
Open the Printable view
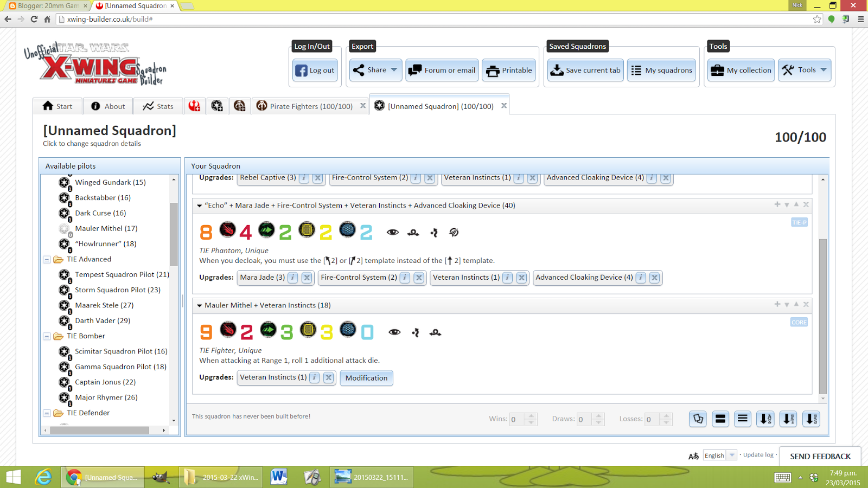(509, 70)
